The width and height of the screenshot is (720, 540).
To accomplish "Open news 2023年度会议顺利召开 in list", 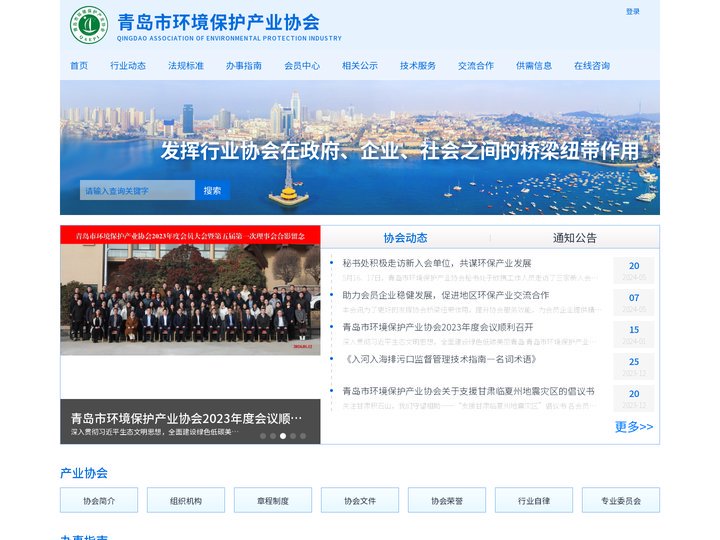I will pos(438,327).
